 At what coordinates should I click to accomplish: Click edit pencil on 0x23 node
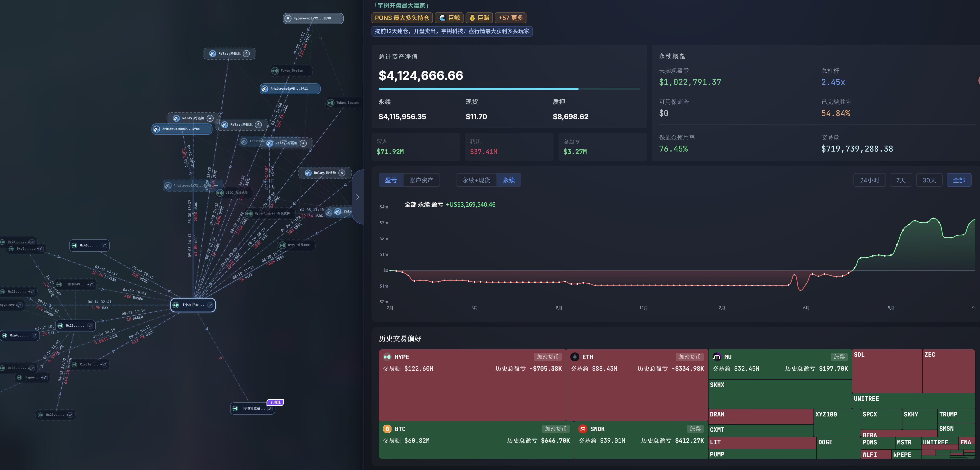click(90, 326)
